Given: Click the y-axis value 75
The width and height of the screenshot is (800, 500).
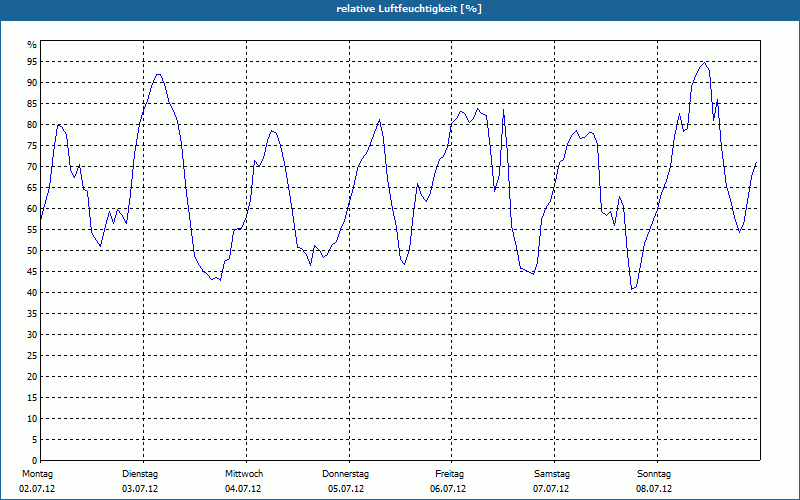Looking at the screenshot, I should click(32, 145).
